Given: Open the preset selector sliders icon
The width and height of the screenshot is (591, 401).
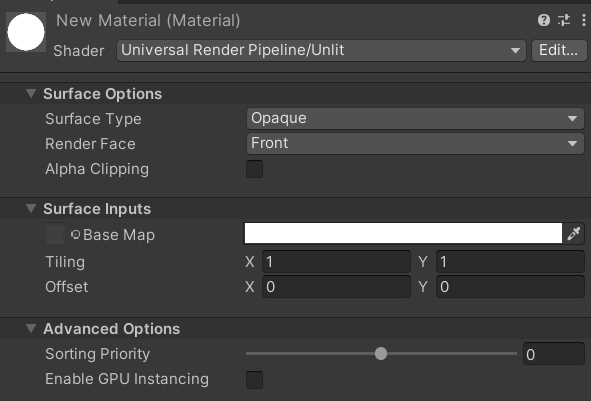Looking at the screenshot, I should [x=564, y=20].
